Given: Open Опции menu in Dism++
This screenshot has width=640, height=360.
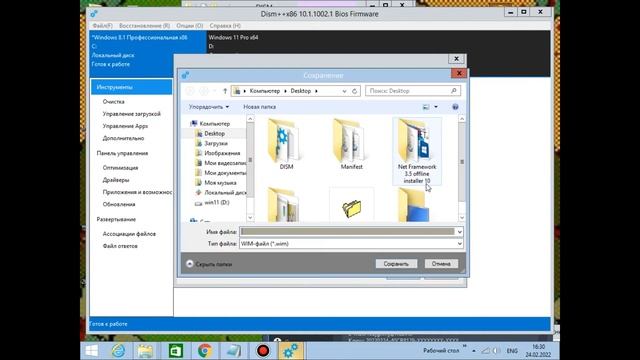Looking at the screenshot, I should tap(190, 26).
